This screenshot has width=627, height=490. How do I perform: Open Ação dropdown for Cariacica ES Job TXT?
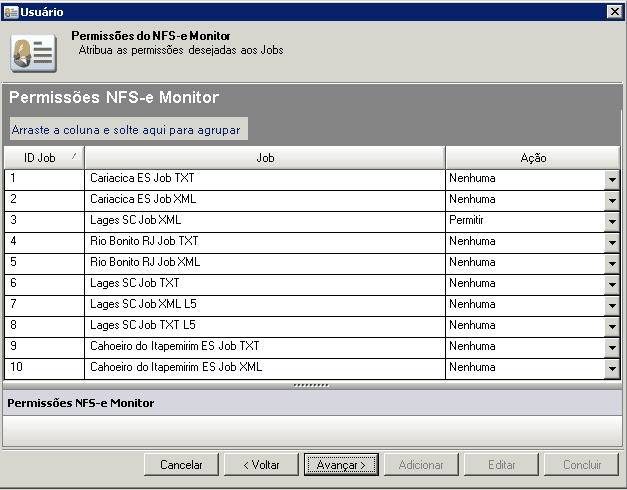pyautogui.click(x=612, y=179)
